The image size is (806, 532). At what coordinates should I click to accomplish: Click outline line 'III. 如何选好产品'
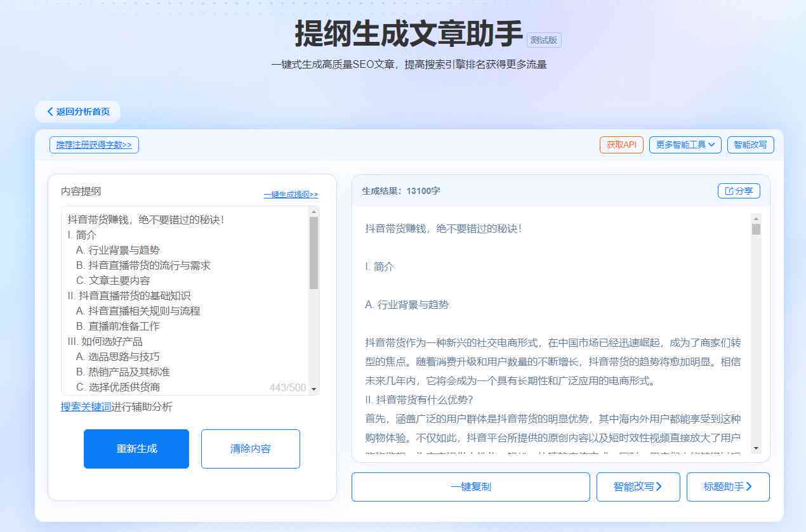coord(105,341)
